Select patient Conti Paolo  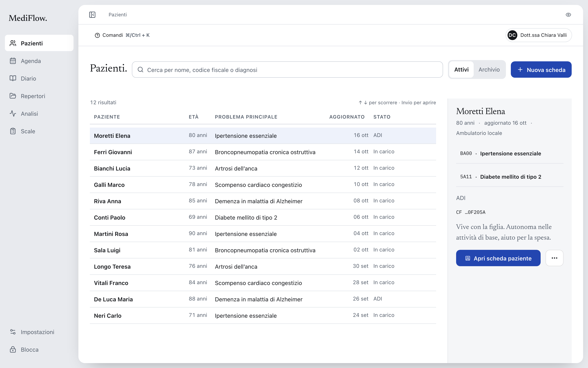(263, 217)
